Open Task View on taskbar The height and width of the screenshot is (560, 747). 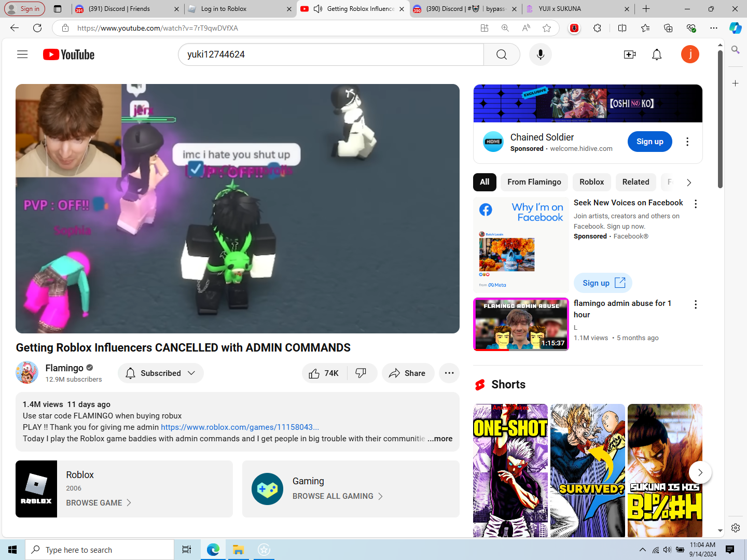tap(187, 550)
